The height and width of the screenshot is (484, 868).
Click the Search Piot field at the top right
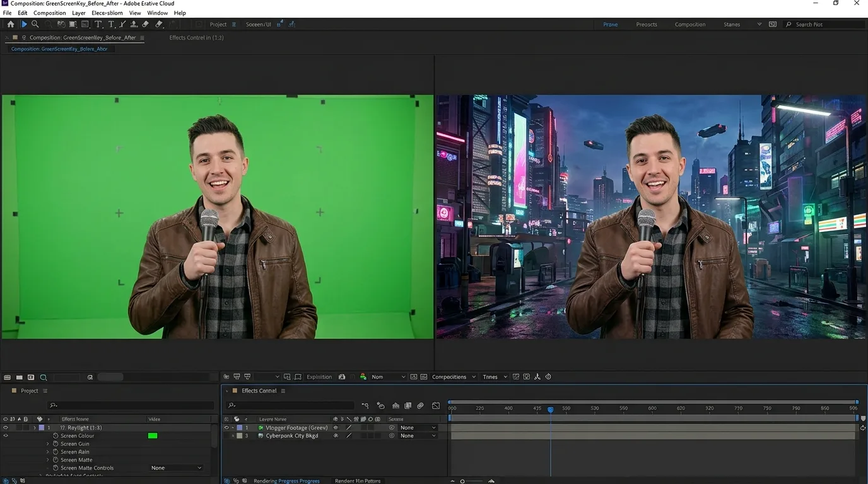(x=824, y=25)
